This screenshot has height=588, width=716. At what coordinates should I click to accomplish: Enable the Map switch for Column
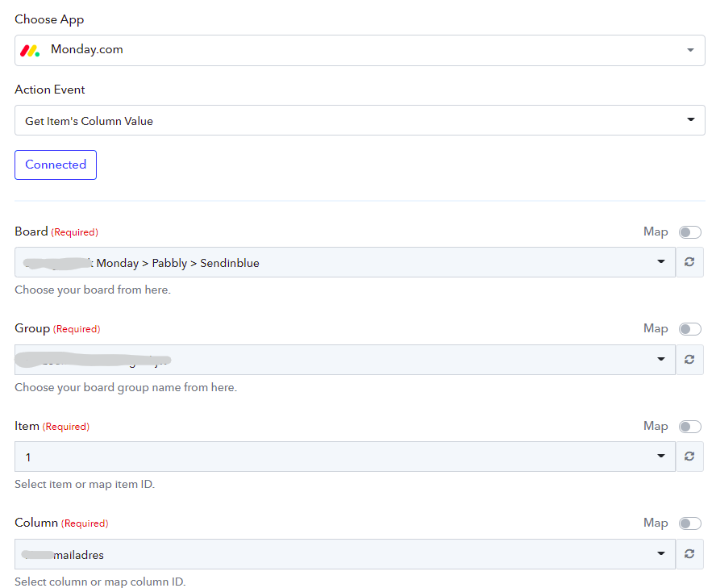[x=690, y=523]
